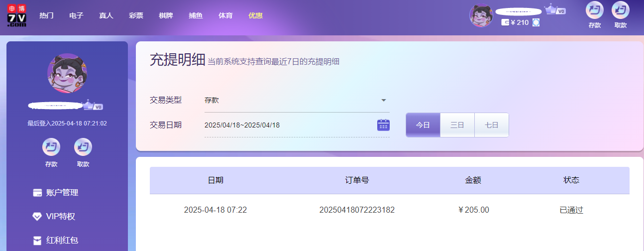Click the transaction date range field
644x251 pixels.
[289, 125]
